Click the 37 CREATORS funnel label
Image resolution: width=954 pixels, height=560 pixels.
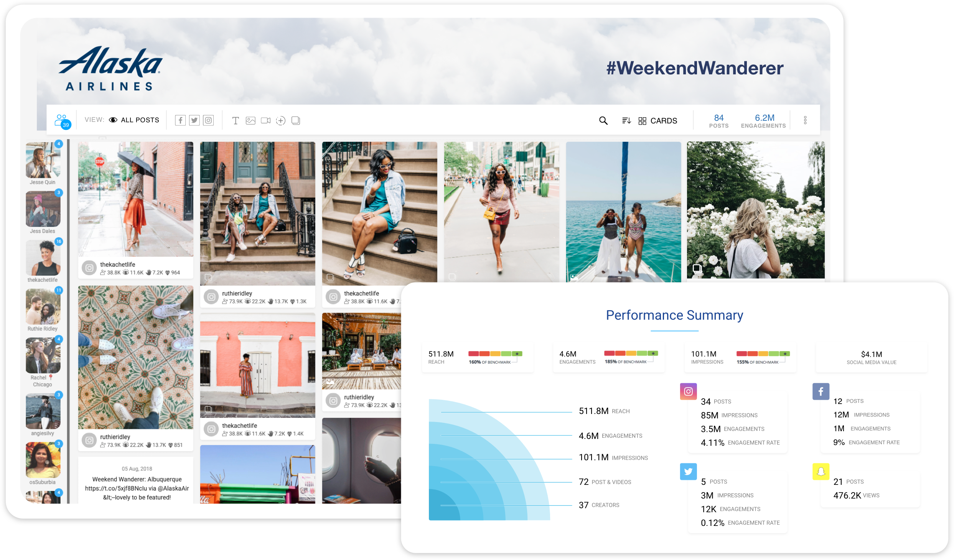coord(599,505)
